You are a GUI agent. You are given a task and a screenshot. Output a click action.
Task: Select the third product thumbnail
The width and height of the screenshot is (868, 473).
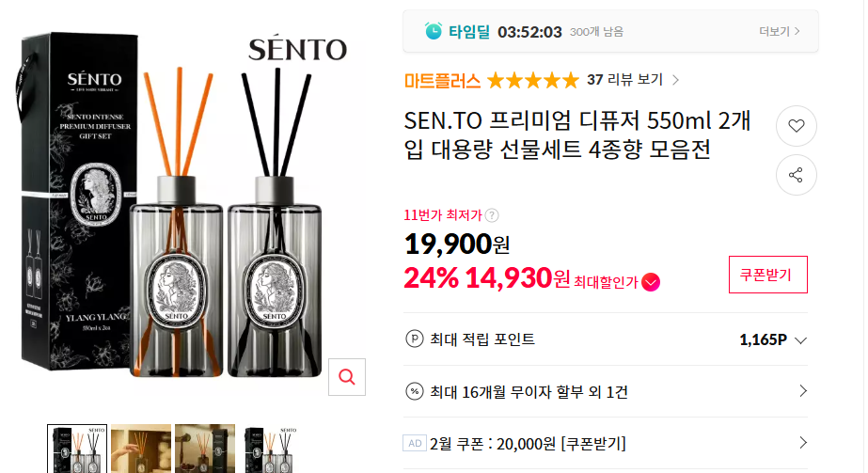pyautogui.click(x=205, y=449)
